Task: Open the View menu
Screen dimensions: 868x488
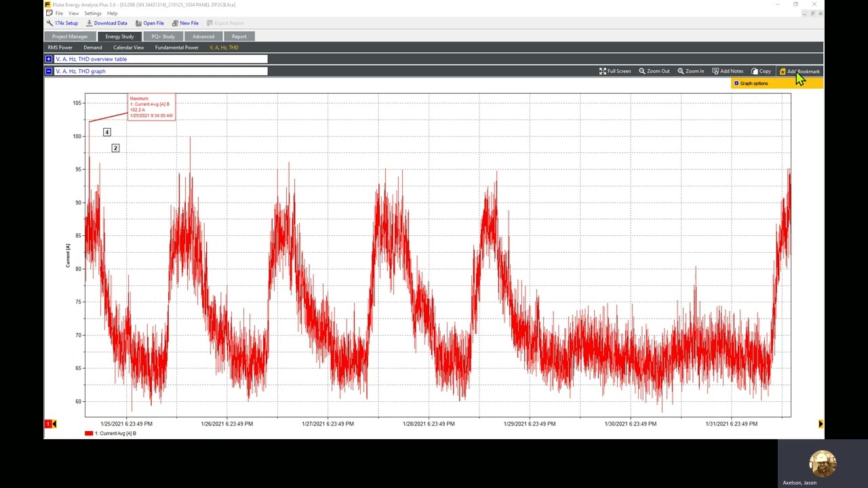Action: coord(73,14)
